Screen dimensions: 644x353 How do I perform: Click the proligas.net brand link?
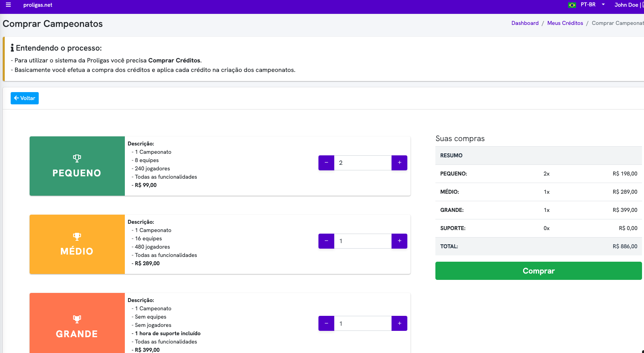pos(38,5)
